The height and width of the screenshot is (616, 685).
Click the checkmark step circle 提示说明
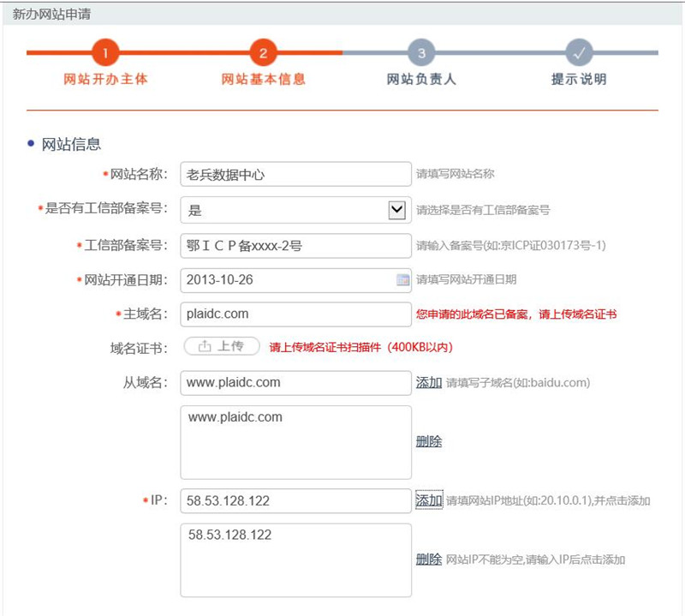pyautogui.click(x=580, y=53)
